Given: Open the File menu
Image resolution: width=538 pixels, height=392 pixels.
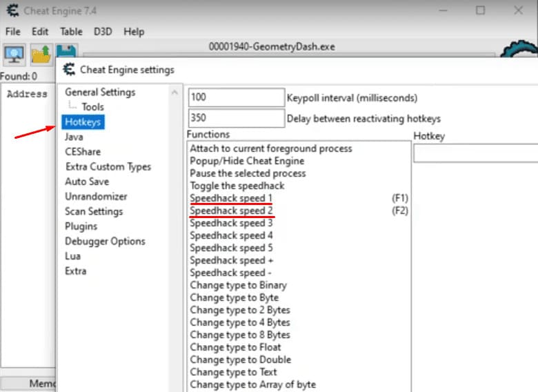Looking at the screenshot, I should tap(13, 32).
